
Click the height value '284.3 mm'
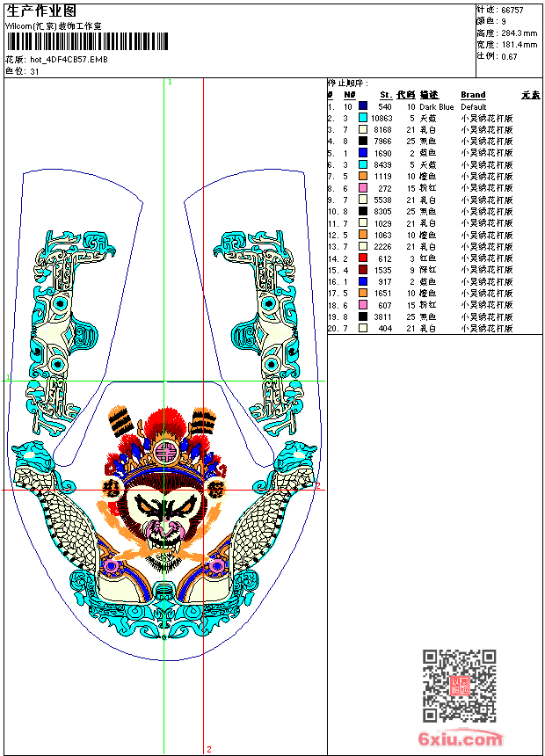[x=519, y=33]
